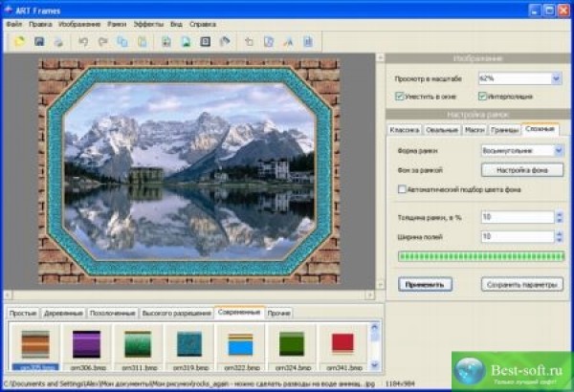Open the 'Форма рамки' dropdown
Screen dimensions: 574x392
tap(559, 150)
